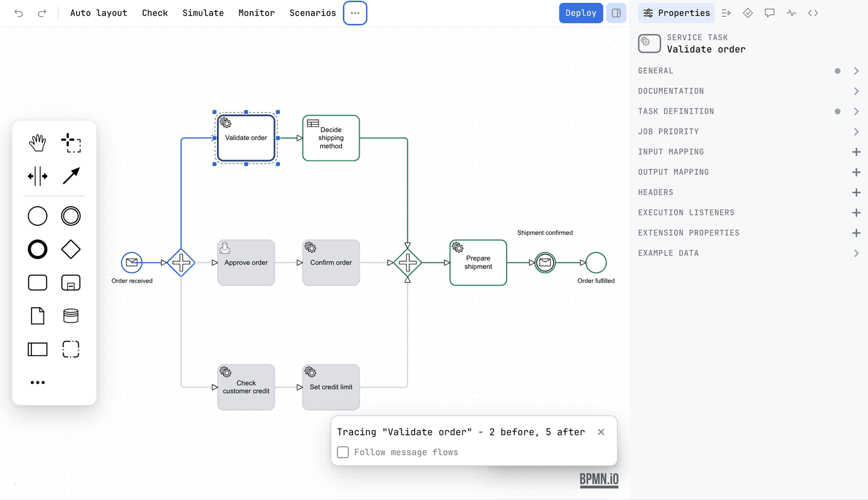The width and height of the screenshot is (868, 500).
Task: Add an Input Mapping entry
Action: (x=856, y=152)
